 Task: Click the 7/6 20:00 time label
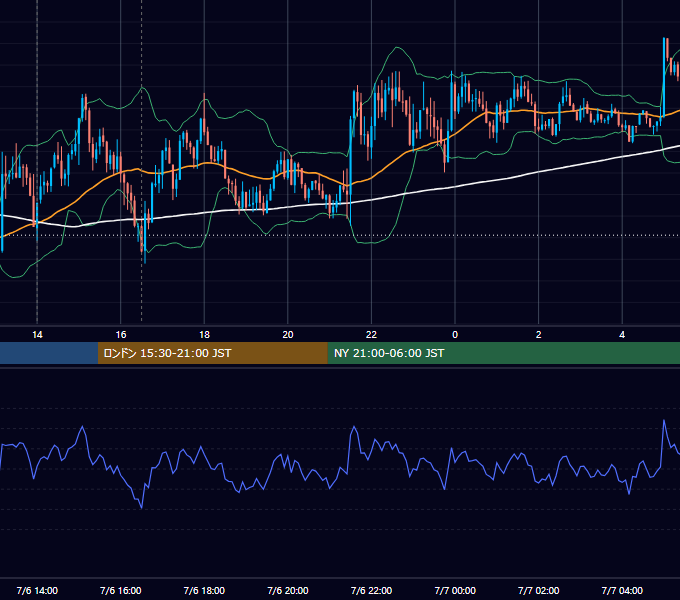point(288,590)
